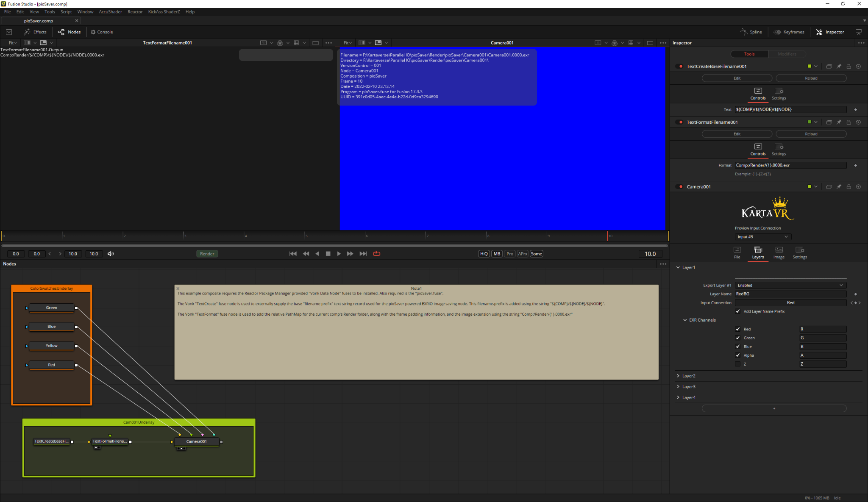Click the Format text field
The width and height of the screenshot is (868, 502).
(x=790, y=165)
